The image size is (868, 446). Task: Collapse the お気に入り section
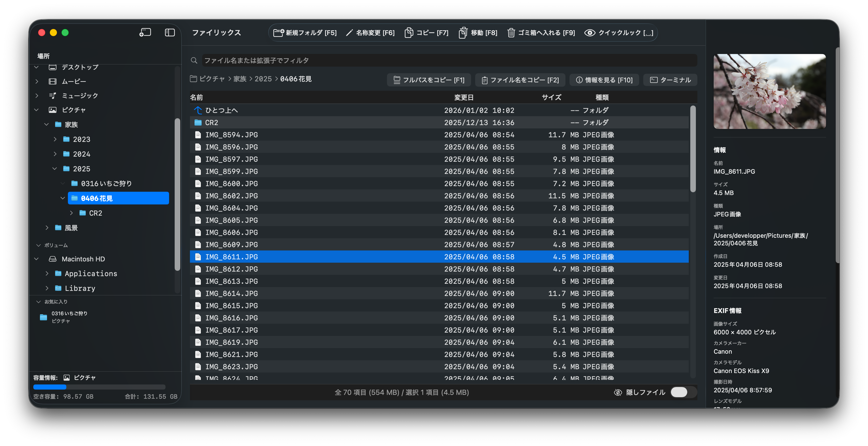coord(38,302)
